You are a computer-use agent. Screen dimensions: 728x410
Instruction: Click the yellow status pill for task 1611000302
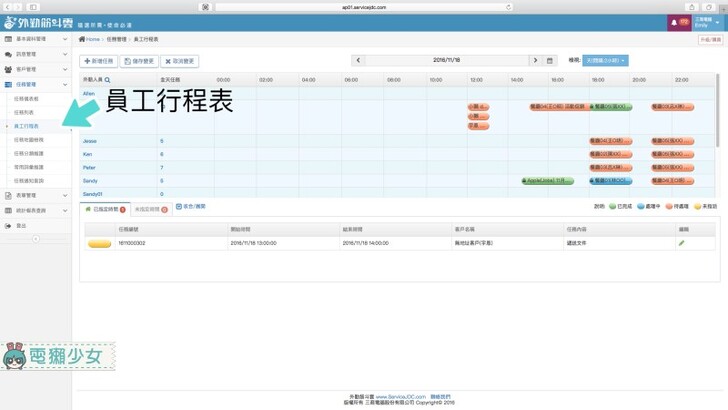[x=99, y=243]
